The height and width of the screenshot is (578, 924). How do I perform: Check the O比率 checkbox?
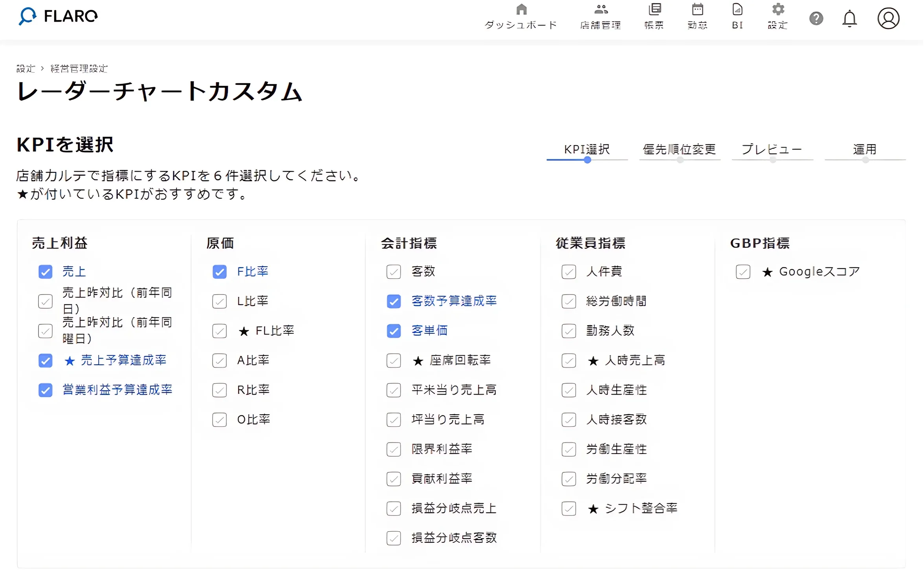pos(220,420)
